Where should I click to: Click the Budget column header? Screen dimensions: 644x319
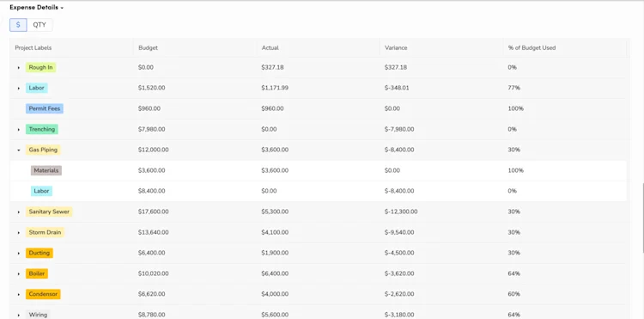point(148,47)
